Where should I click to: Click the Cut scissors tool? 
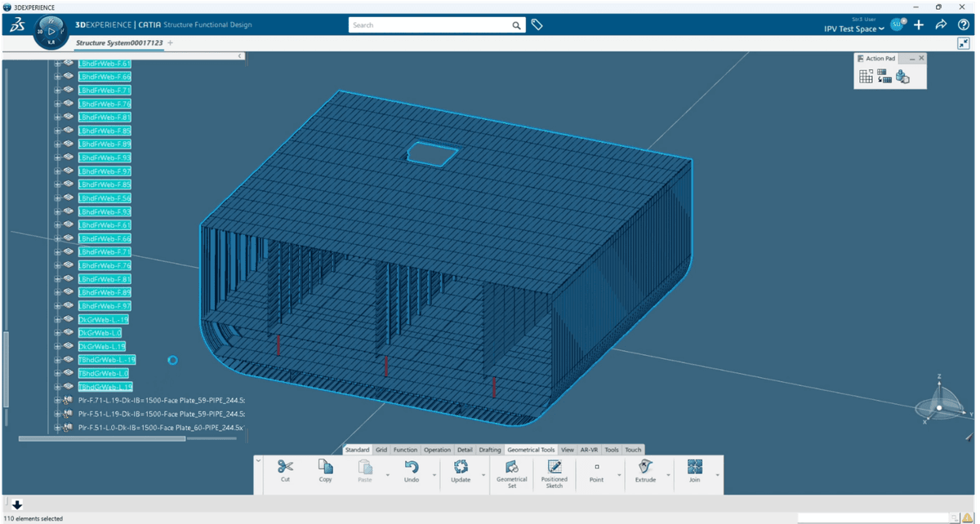pos(285,468)
